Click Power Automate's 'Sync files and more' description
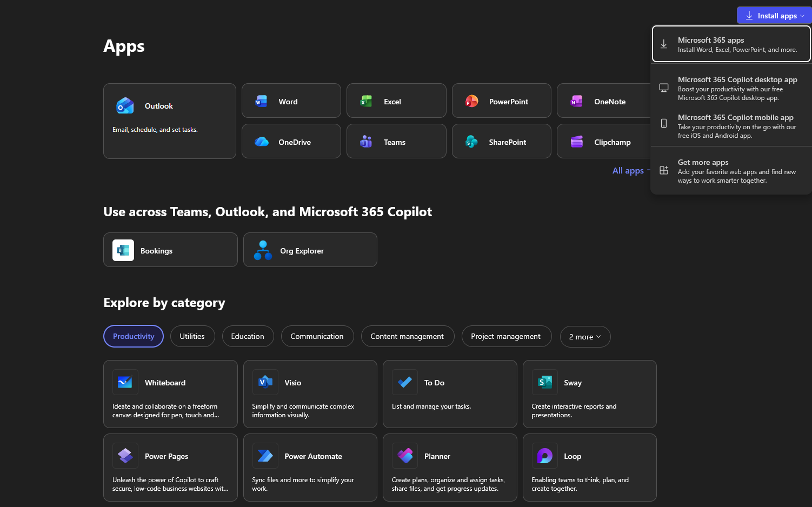 coord(303,484)
